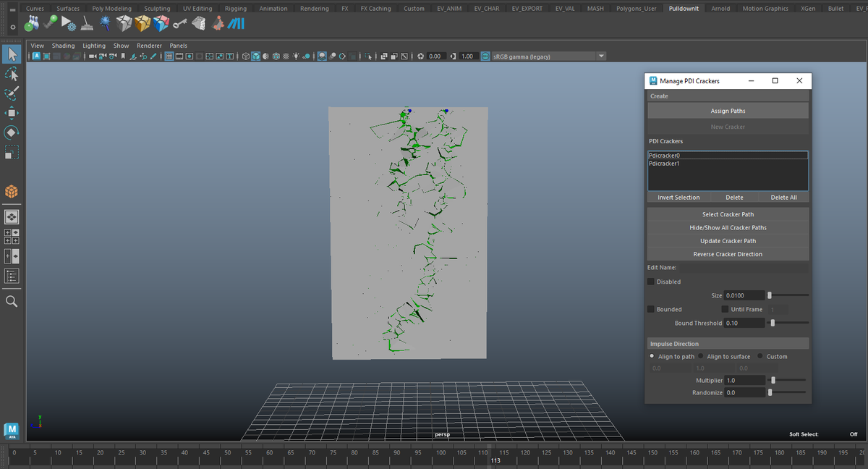Toggle the viewport grid display icon
Viewport: 868px width, 469px height.
(x=169, y=56)
